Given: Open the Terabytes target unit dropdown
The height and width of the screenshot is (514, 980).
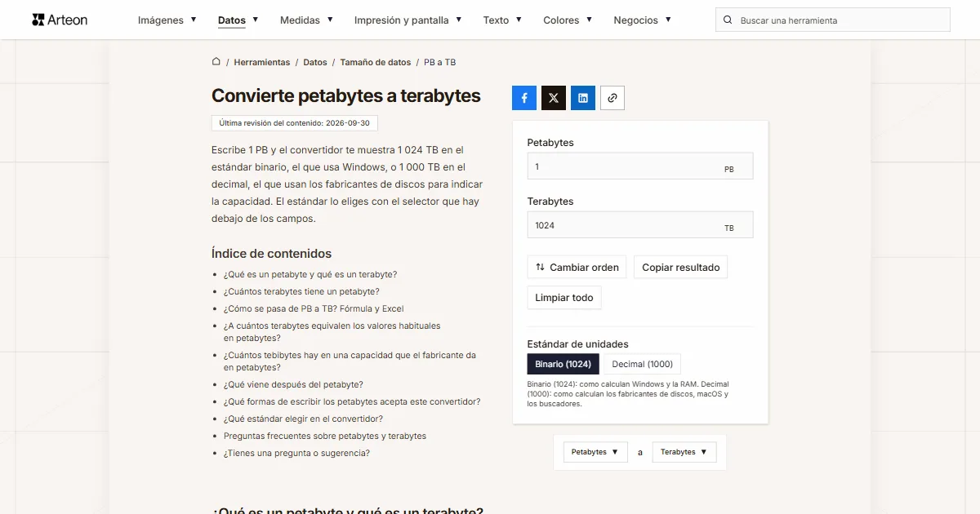Looking at the screenshot, I should pyautogui.click(x=684, y=452).
